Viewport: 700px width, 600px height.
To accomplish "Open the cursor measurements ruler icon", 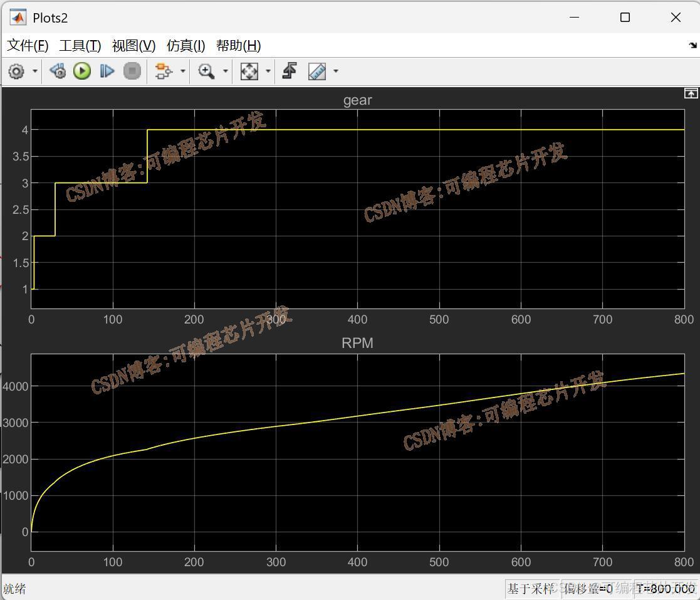I will 317,71.
